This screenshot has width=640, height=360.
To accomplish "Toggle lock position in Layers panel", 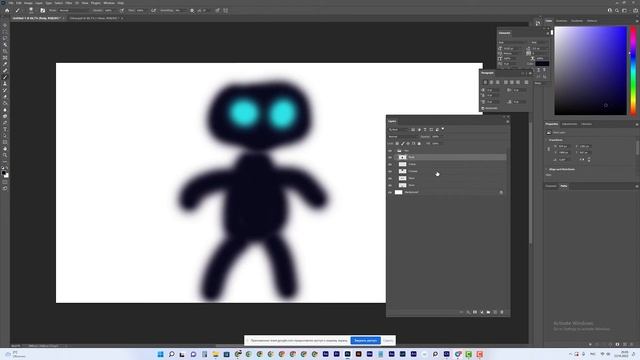I will 408,144.
